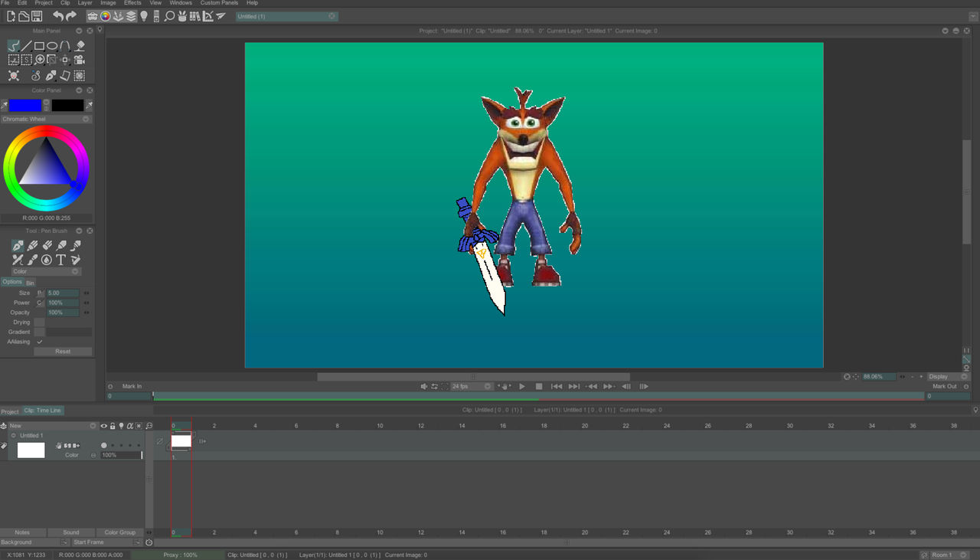Select the straight line tool
The width and height of the screenshot is (980, 560).
click(x=26, y=46)
